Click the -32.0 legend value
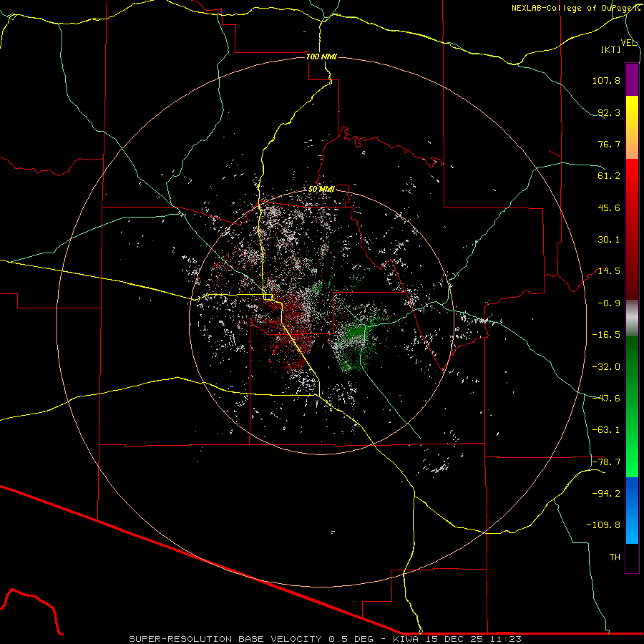 tap(606, 367)
